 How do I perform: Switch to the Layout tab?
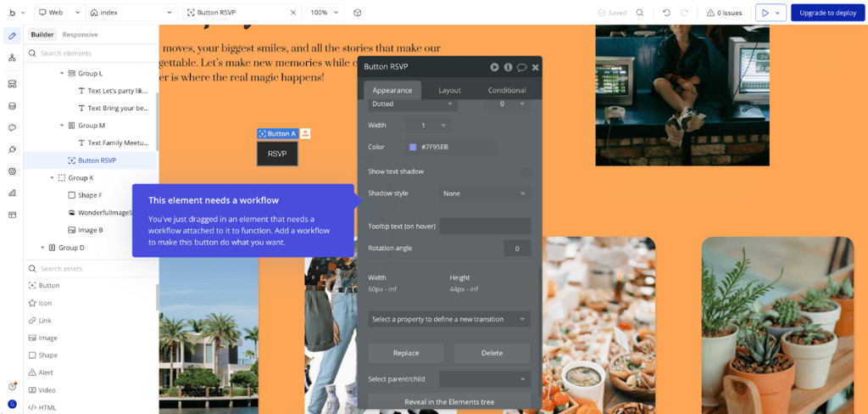tap(449, 90)
